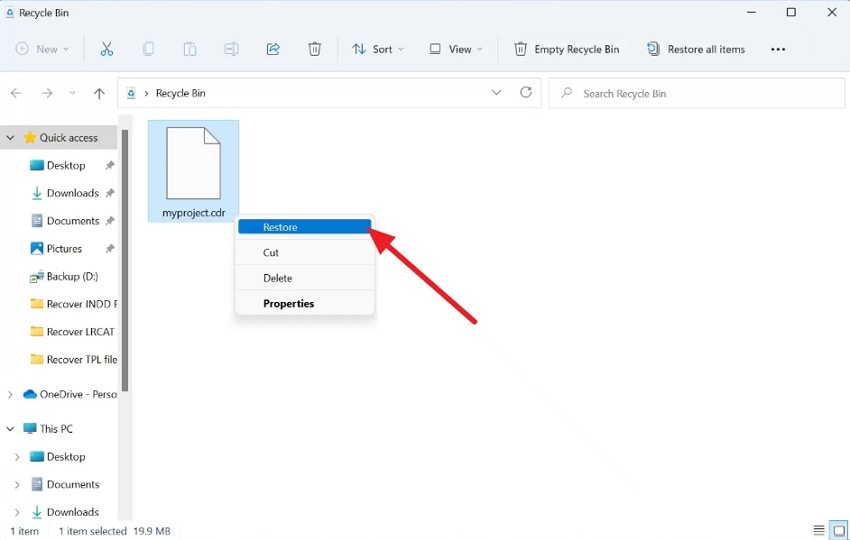This screenshot has height=540, width=850.
Task: Go back with the left arrow
Action: [16, 93]
